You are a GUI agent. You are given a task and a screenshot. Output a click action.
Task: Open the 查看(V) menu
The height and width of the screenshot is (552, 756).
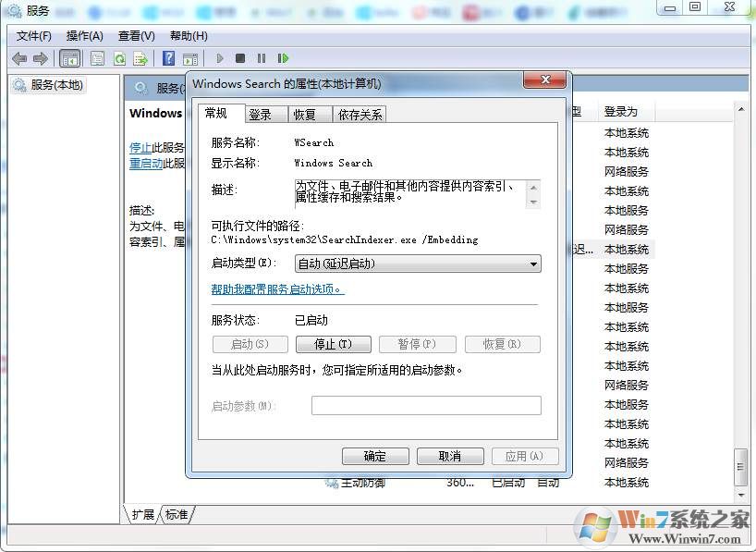tap(137, 36)
